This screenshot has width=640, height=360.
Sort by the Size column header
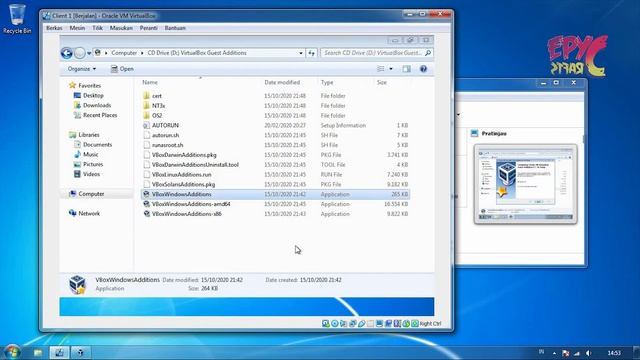point(382,82)
